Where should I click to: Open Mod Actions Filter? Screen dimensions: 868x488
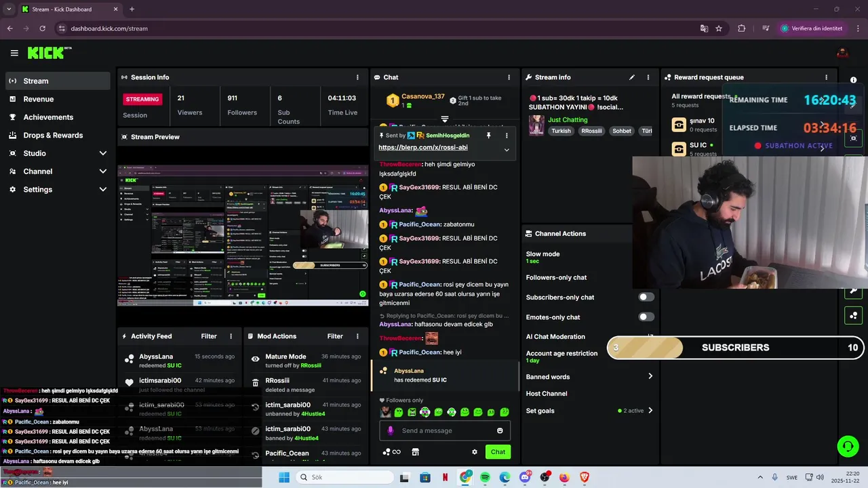(x=335, y=336)
